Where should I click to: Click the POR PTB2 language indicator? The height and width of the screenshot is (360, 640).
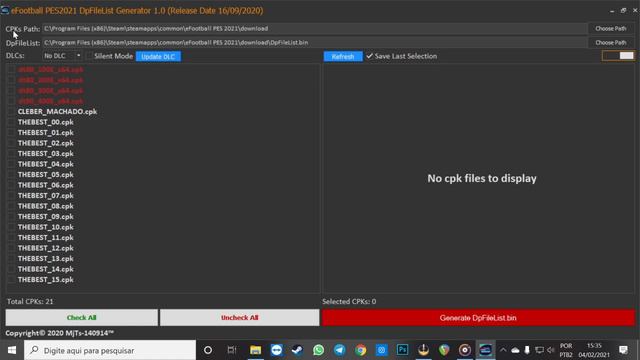click(x=566, y=350)
